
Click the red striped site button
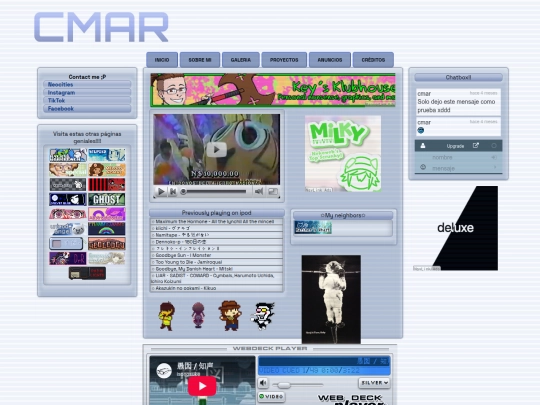[107, 185]
